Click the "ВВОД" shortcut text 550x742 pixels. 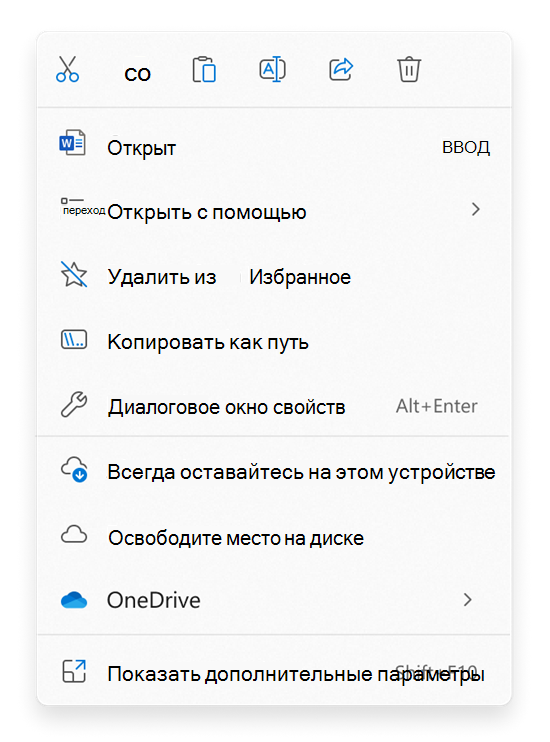tap(466, 148)
